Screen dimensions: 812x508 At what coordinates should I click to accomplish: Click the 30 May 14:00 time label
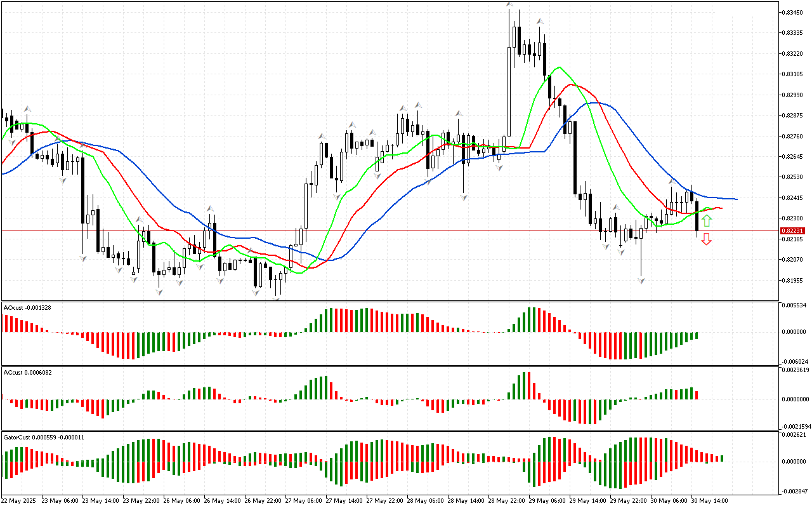click(709, 500)
